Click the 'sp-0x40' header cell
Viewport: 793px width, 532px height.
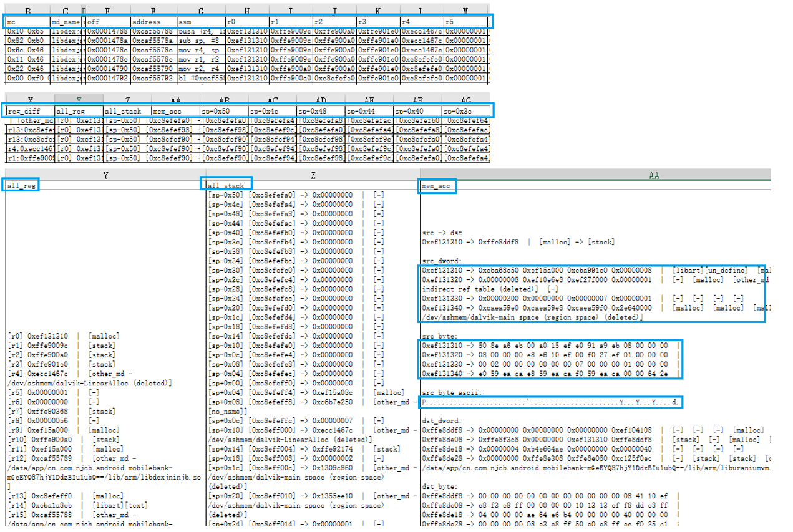[x=418, y=111]
